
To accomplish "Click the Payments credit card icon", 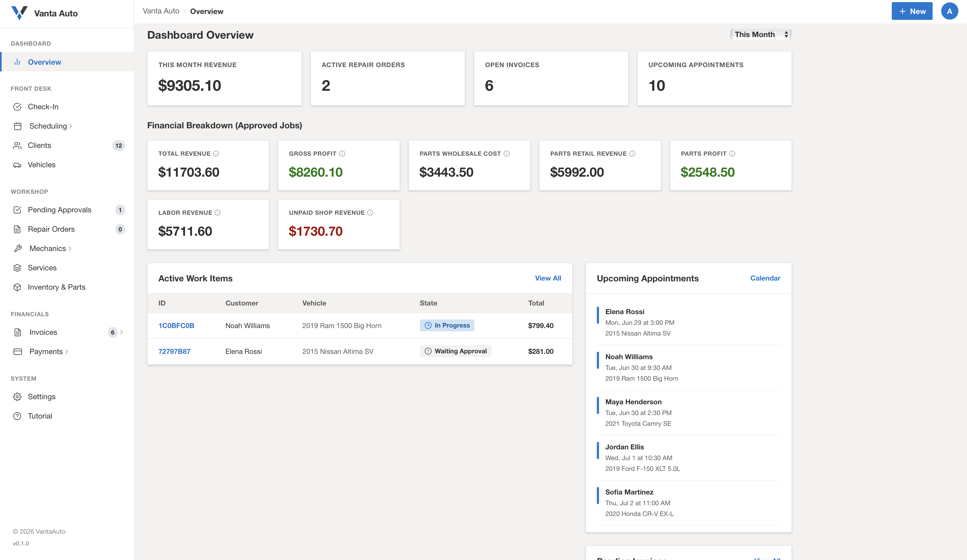I will tap(17, 352).
